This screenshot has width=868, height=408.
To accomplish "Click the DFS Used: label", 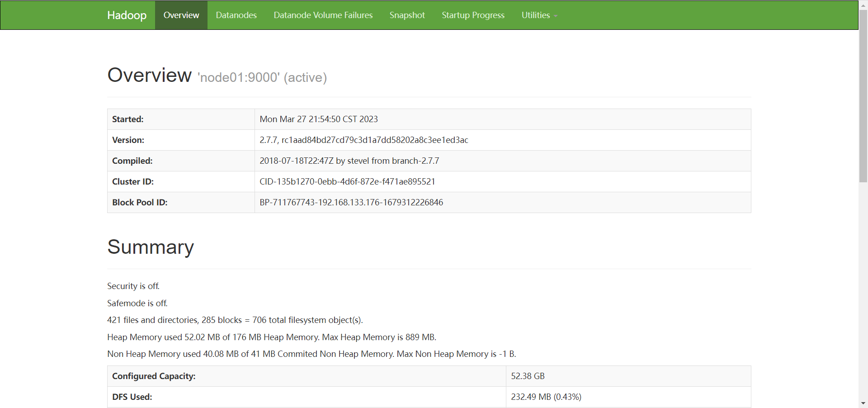I will [132, 397].
